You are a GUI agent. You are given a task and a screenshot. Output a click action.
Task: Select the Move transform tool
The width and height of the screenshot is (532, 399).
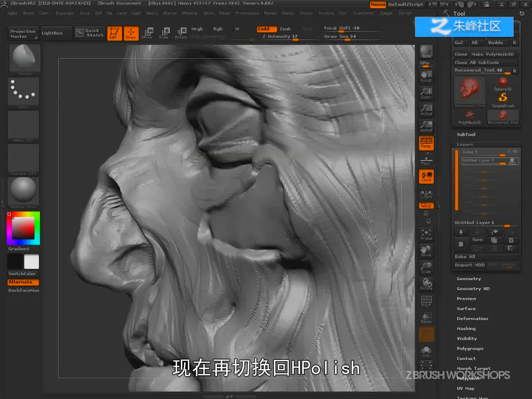(147, 33)
